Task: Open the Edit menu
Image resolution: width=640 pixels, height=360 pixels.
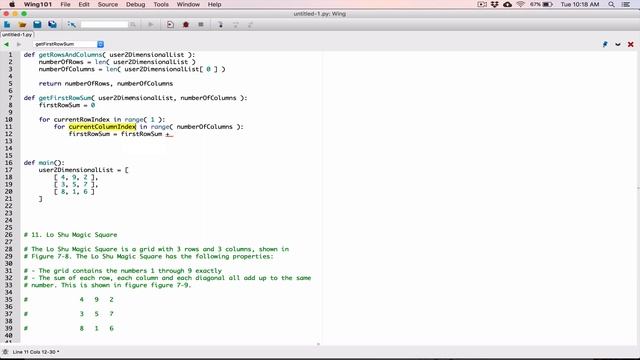Action: click(x=84, y=4)
